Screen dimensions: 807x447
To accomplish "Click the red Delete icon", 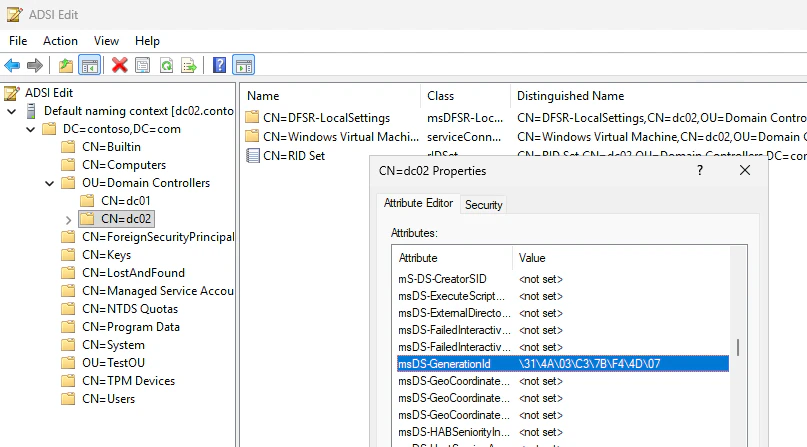I will pyautogui.click(x=119, y=65).
